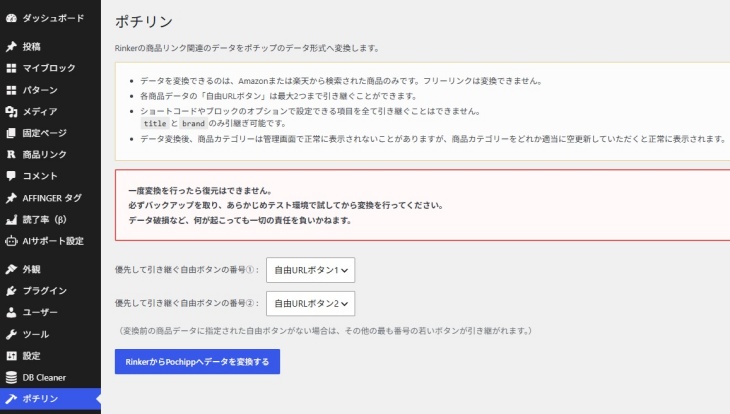Click warning text 一度変換を行ったら復元はできません

[x=200, y=191]
